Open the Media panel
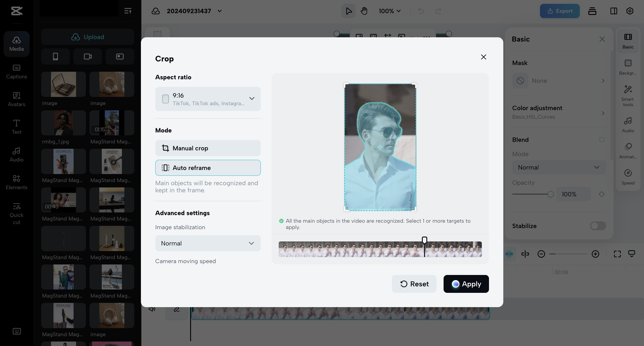644x346 pixels. tap(16, 44)
